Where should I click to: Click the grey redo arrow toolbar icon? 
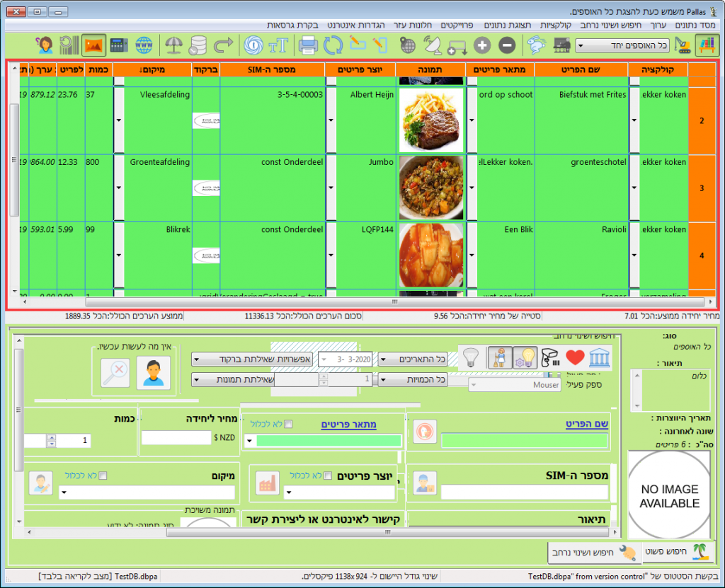[x=223, y=45]
